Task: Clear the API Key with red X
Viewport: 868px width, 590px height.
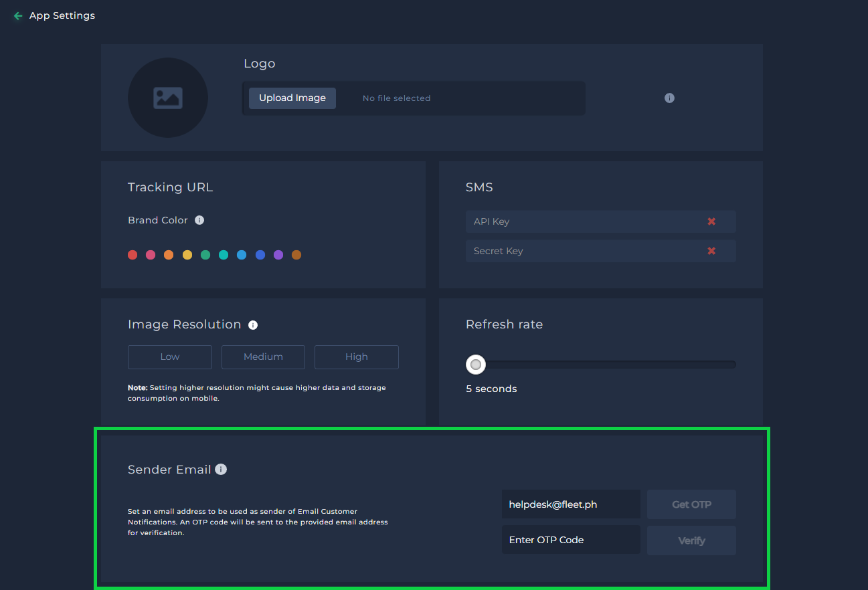Action: pos(711,221)
